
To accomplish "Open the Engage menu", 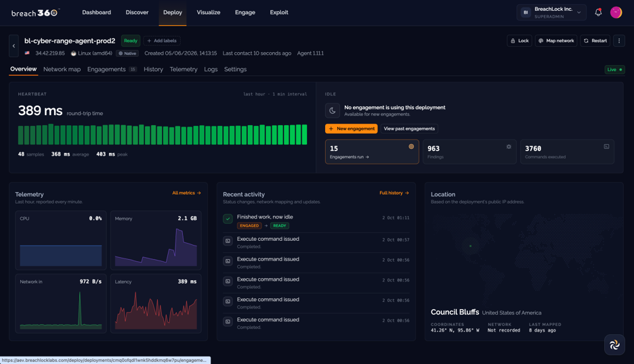I will click(245, 13).
